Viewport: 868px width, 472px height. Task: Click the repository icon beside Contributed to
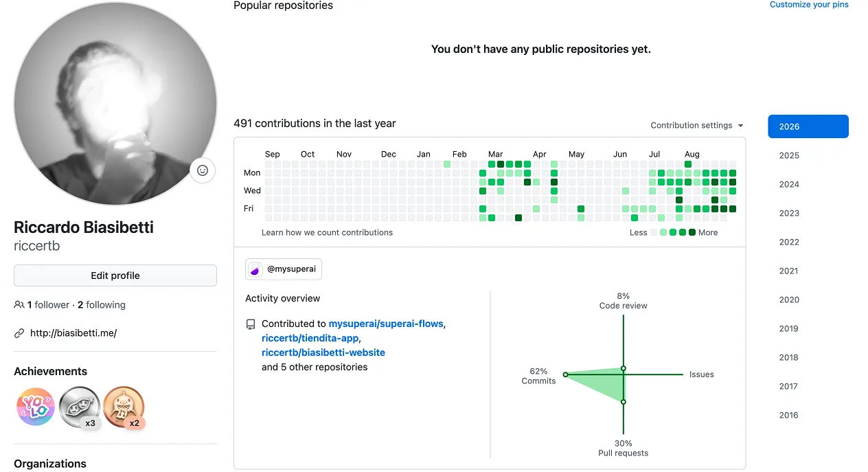tap(251, 324)
